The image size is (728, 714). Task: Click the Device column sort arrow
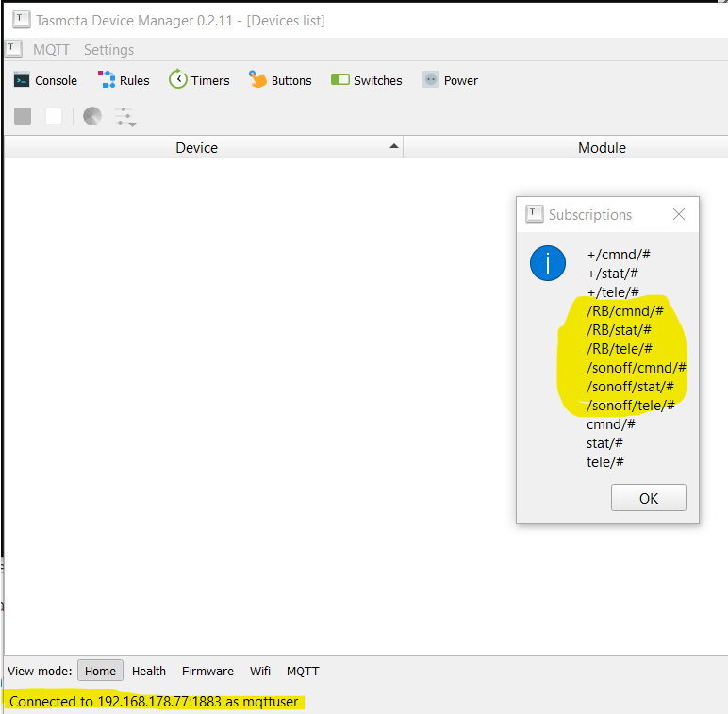(x=394, y=146)
